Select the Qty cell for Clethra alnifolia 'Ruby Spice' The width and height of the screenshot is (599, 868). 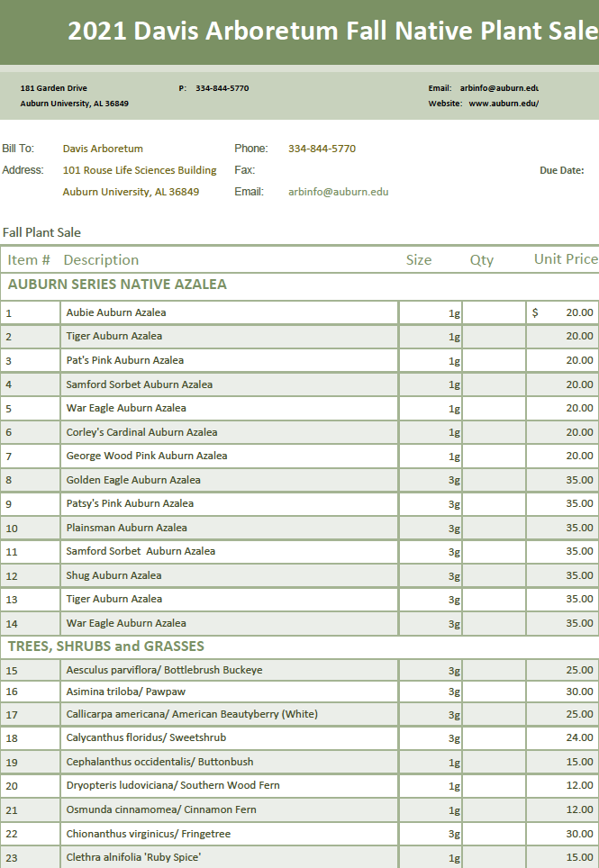tap(494, 857)
